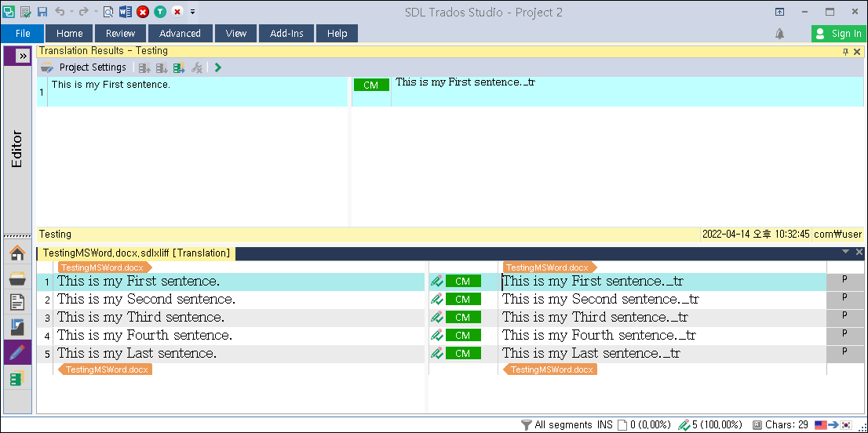
Task: Select source segment 'This is my Fourth sentence.'
Action: 145,335
